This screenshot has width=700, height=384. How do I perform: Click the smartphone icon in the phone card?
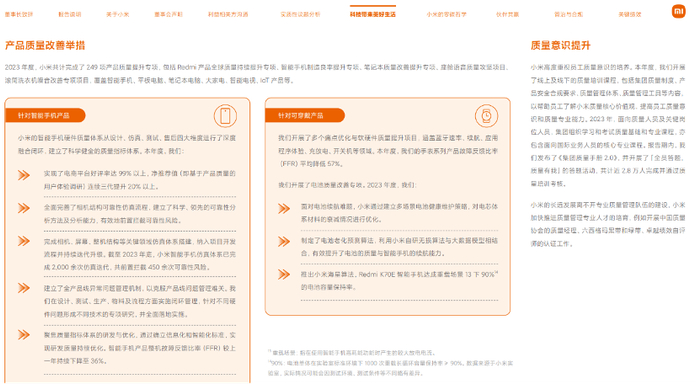225,116
